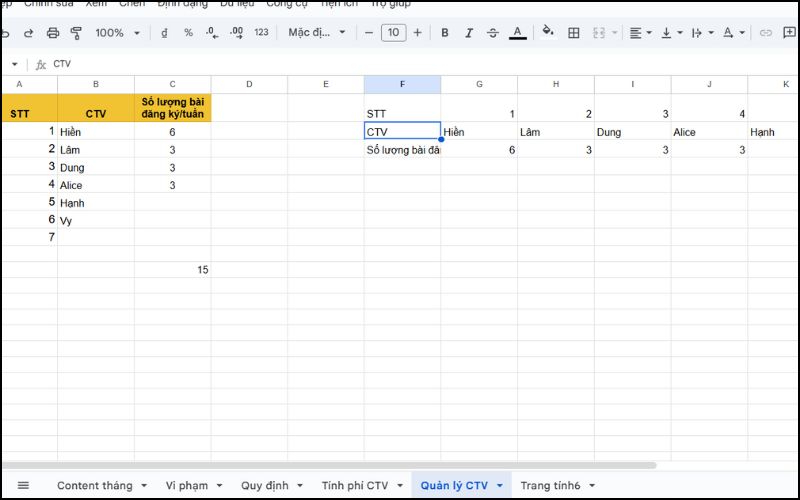Viewport: 800px width, 500px height.
Task: Select the Hạnh cell in column K
Action: [773, 132]
